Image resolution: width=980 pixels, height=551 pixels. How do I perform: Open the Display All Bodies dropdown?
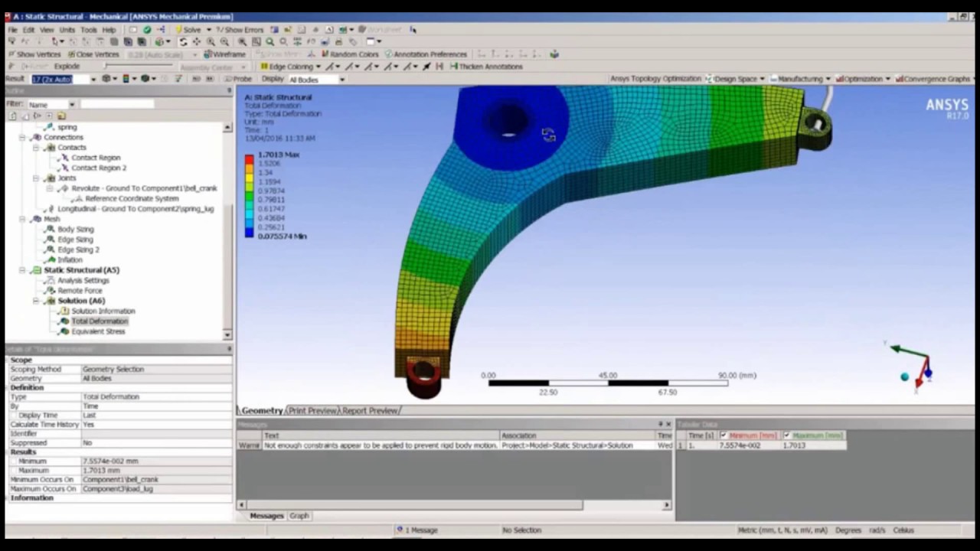(x=342, y=80)
